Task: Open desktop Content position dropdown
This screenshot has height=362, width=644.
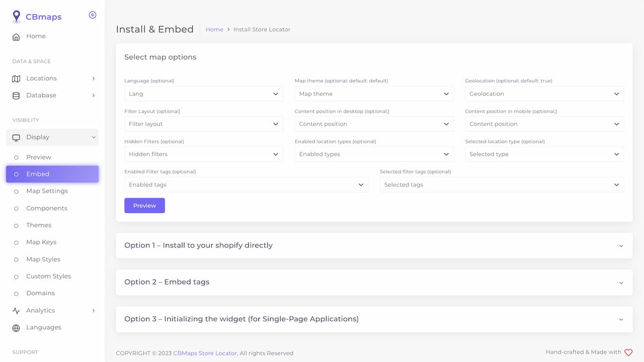Action: coord(374,124)
